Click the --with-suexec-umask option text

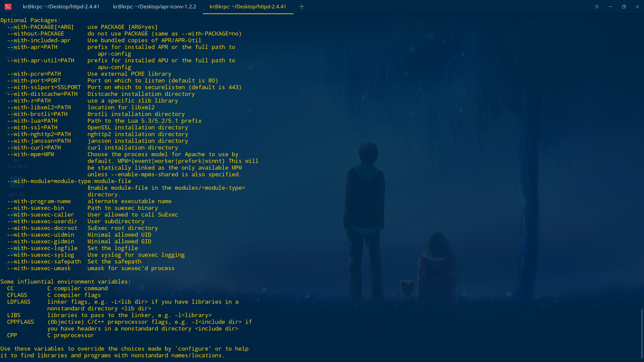[x=39, y=268]
